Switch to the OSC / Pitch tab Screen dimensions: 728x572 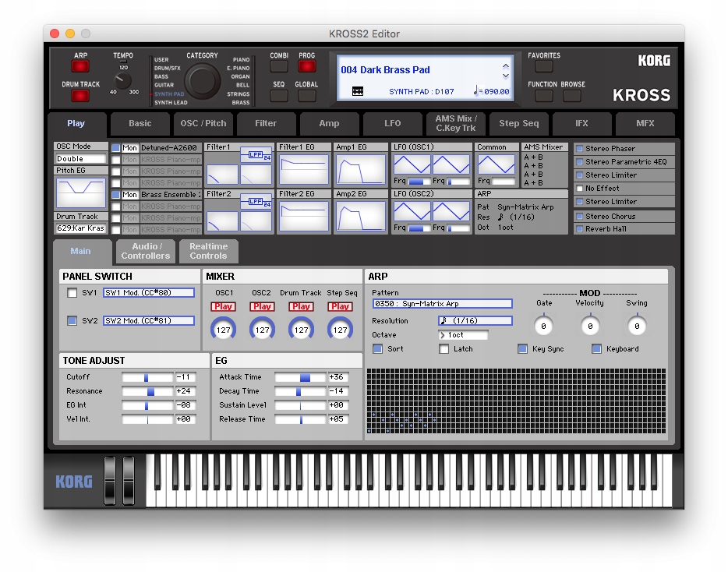pos(203,123)
